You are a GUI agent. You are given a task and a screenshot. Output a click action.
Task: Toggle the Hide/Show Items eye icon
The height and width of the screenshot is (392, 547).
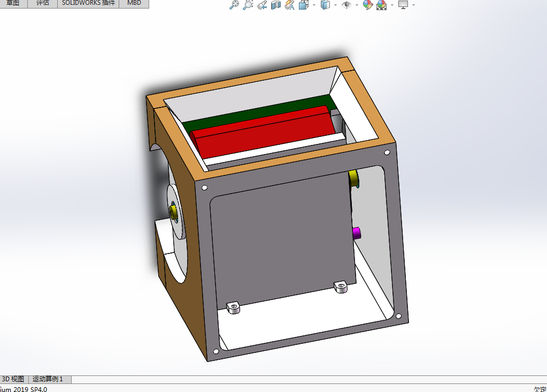[x=346, y=5]
